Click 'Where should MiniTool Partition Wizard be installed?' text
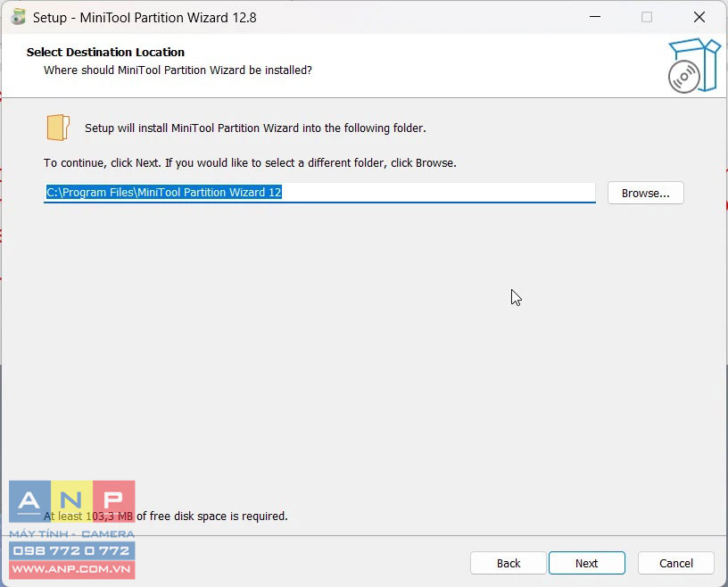 [x=178, y=70]
